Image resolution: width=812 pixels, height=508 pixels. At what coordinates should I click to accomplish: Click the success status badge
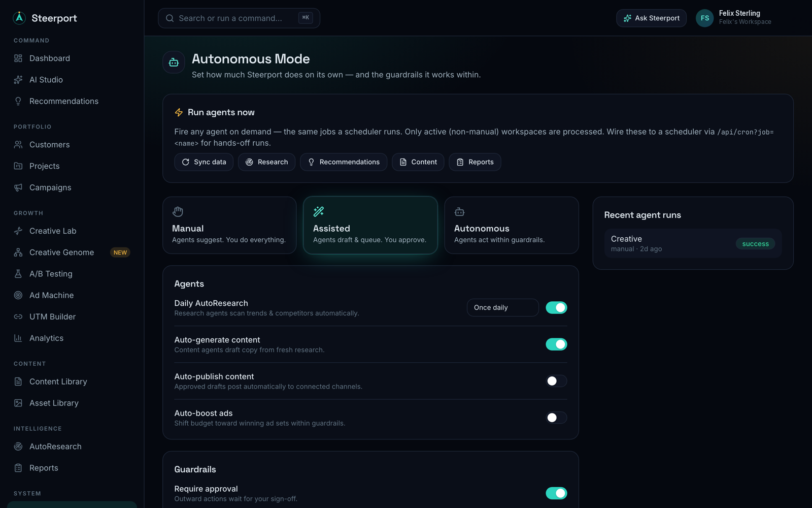[755, 244]
